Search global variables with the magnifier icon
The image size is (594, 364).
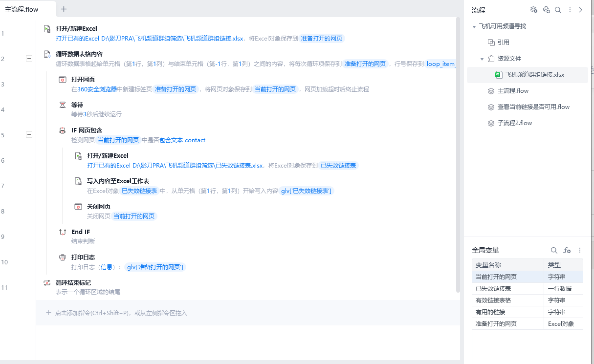(x=554, y=250)
